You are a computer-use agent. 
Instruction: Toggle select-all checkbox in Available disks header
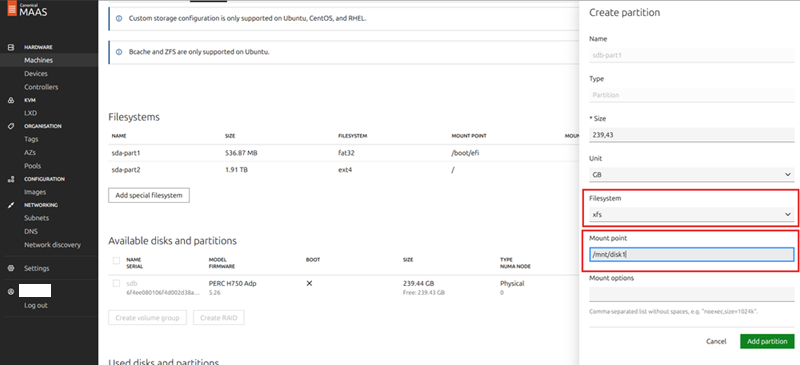click(x=116, y=260)
